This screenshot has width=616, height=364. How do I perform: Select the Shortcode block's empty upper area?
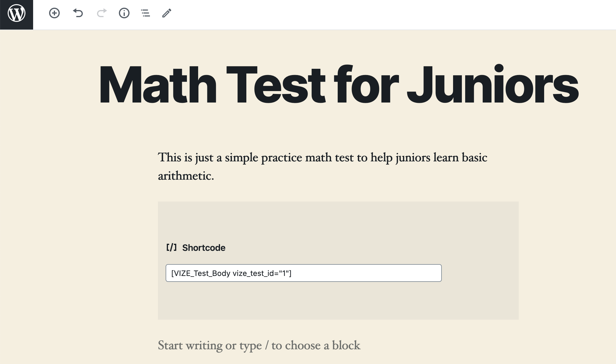(338, 220)
